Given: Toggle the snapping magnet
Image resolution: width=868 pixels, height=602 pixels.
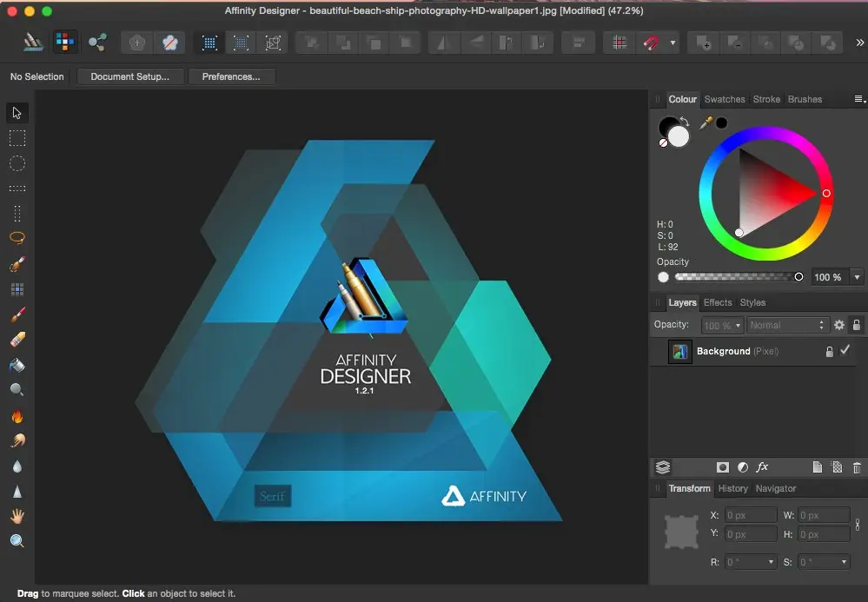Looking at the screenshot, I should (651, 43).
